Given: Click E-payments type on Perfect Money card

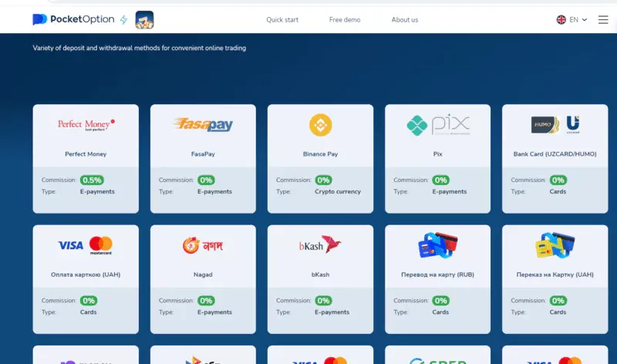Looking at the screenshot, I should pyautogui.click(x=97, y=192).
